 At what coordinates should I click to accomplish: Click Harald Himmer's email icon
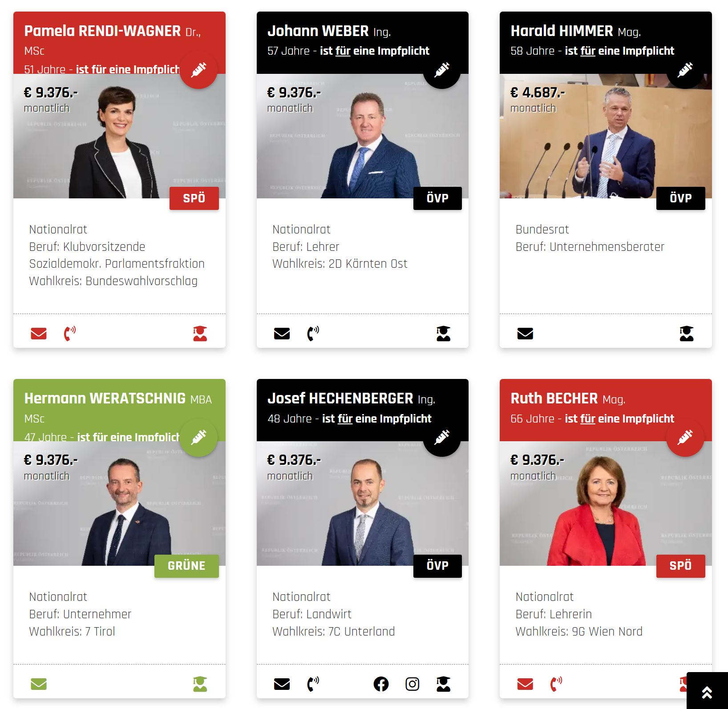pyautogui.click(x=525, y=333)
